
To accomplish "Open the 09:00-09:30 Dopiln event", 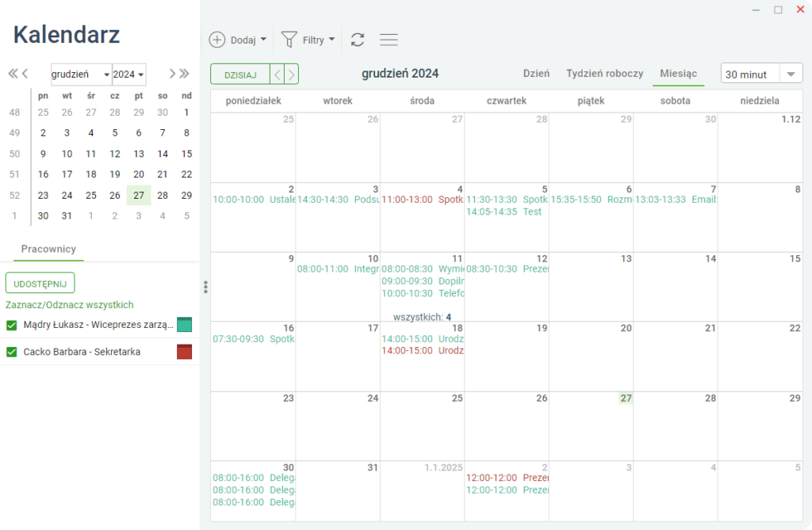I will 423,281.
